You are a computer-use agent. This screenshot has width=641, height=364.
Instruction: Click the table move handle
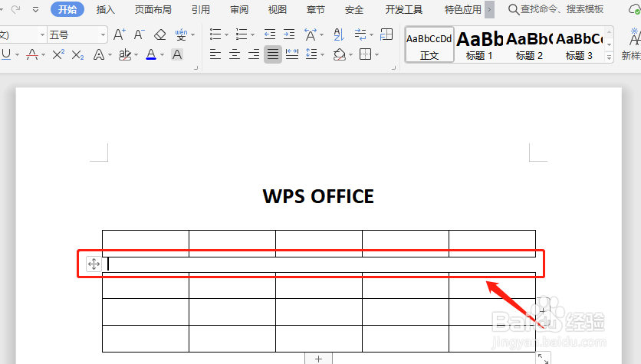pos(94,264)
